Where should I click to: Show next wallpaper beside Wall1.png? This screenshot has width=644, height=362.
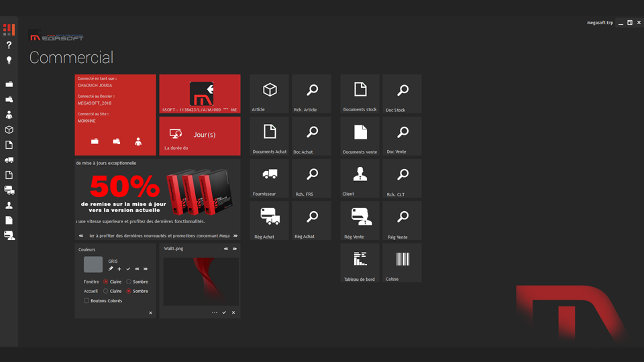tap(235, 249)
